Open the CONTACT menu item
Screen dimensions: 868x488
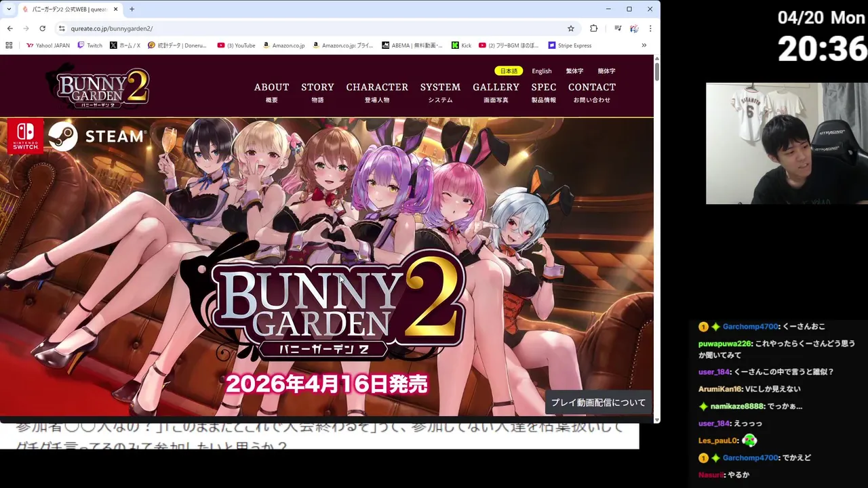click(592, 92)
